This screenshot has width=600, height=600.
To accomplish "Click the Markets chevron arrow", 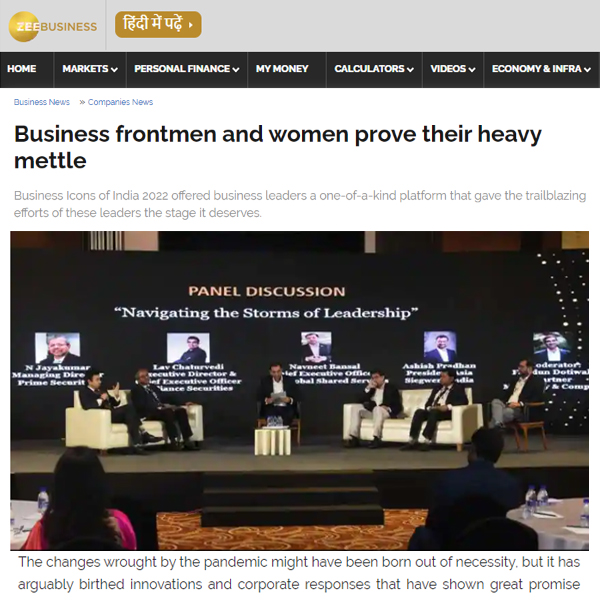I will click(x=114, y=70).
